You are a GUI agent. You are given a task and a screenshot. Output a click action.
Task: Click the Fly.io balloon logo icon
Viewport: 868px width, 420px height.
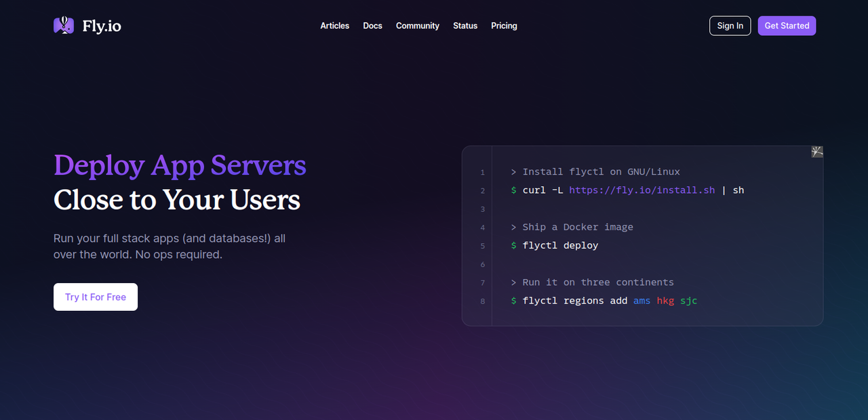(x=64, y=26)
